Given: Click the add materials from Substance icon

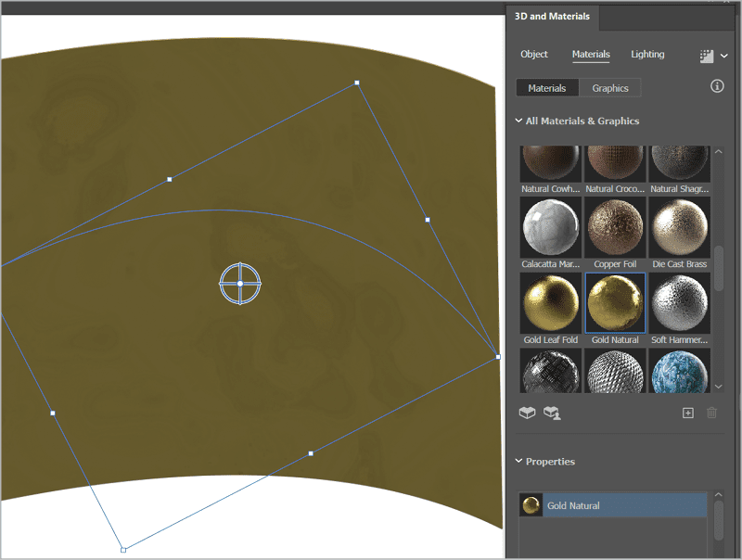Looking at the screenshot, I should 527,413.
